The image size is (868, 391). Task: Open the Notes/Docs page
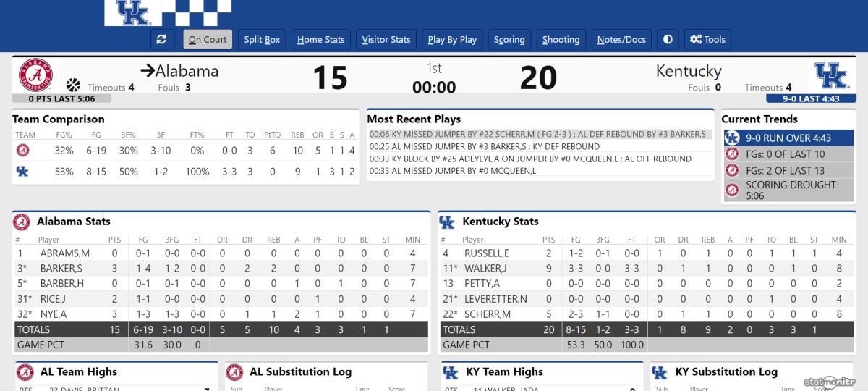621,40
